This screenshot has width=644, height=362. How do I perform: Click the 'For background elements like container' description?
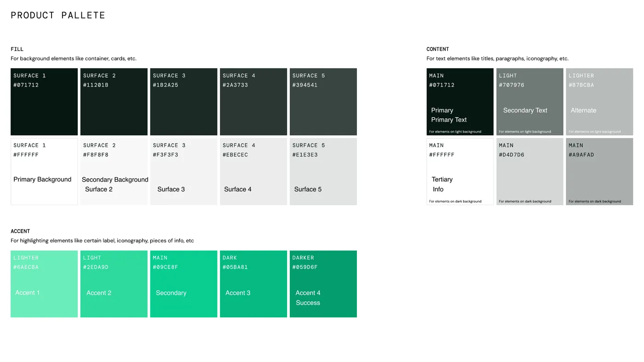click(74, 59)
